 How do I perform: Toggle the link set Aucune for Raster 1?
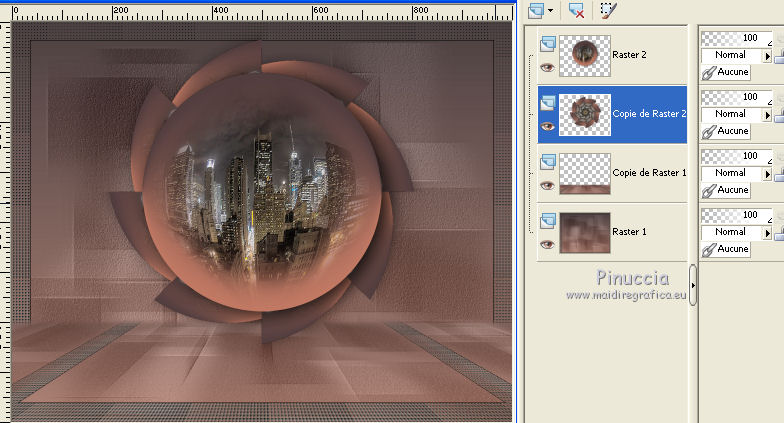coord(726,250)
